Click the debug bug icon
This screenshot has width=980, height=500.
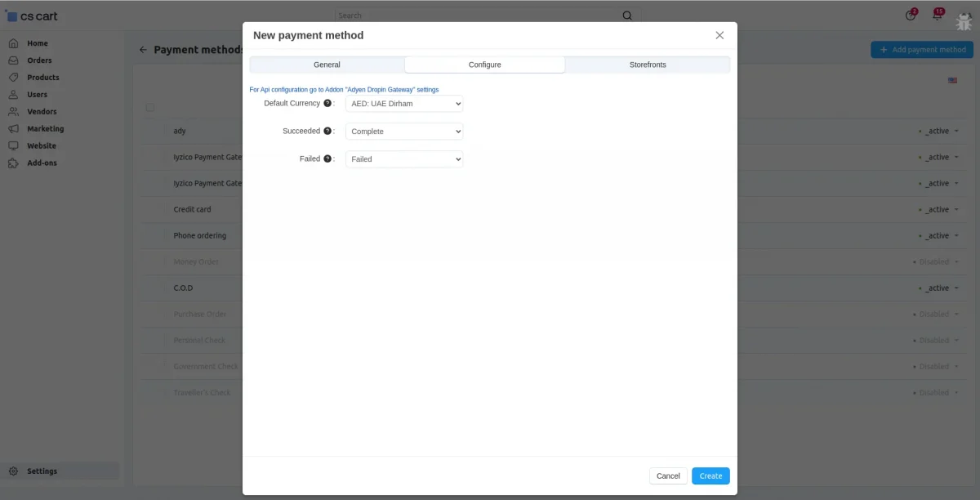964,16
